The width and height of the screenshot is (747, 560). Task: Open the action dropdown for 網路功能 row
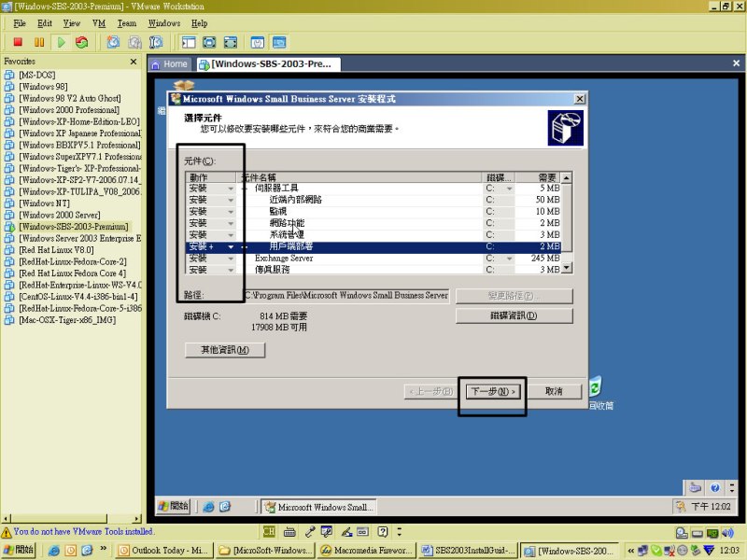click(231, 223)
